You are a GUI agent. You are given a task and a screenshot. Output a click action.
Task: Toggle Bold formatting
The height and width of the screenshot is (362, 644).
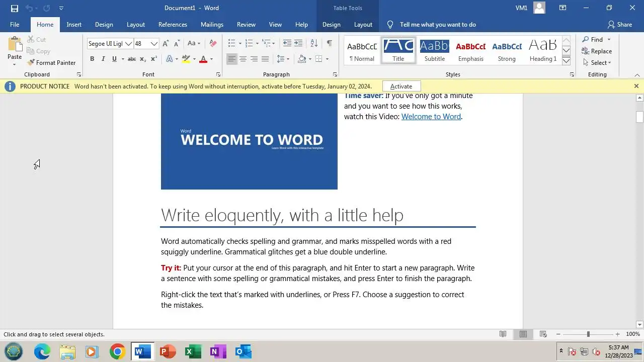(x=92, y=59)
